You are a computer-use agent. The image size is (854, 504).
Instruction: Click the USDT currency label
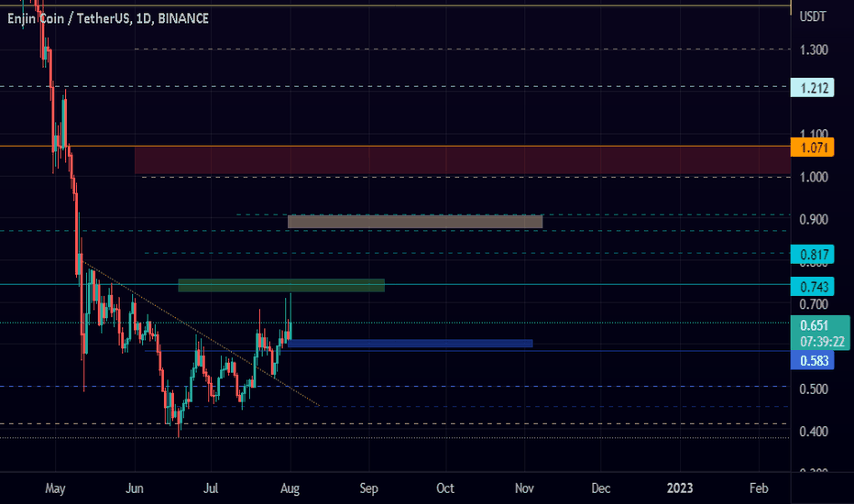813,16
